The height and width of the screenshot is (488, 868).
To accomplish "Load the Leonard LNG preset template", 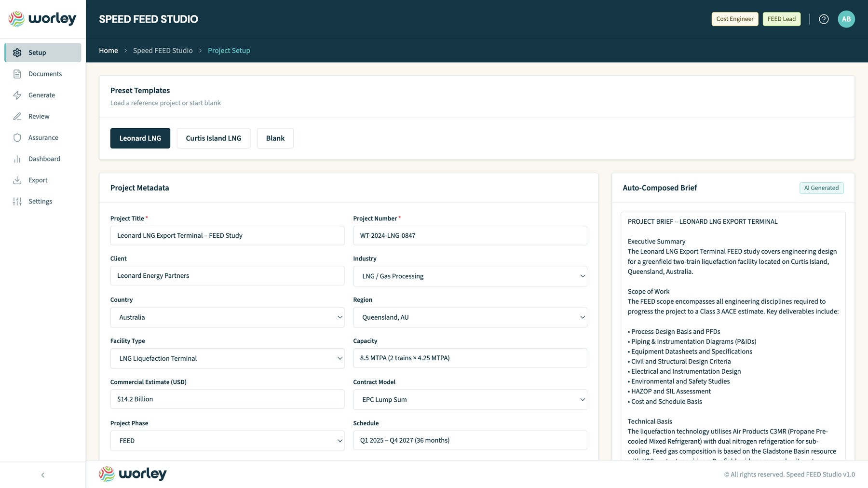I will (x=140, y=138).
